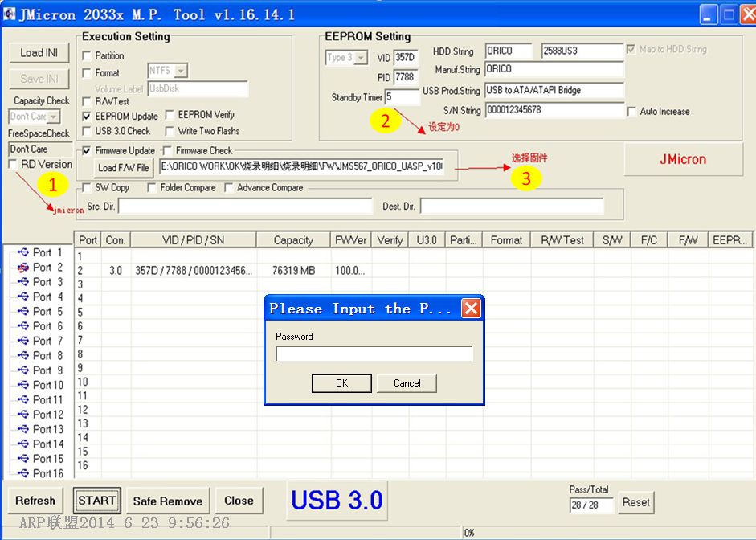Check the EEPROM Verify option
The width and height of the screenshot is (756, 540).
tap(170, 115)
